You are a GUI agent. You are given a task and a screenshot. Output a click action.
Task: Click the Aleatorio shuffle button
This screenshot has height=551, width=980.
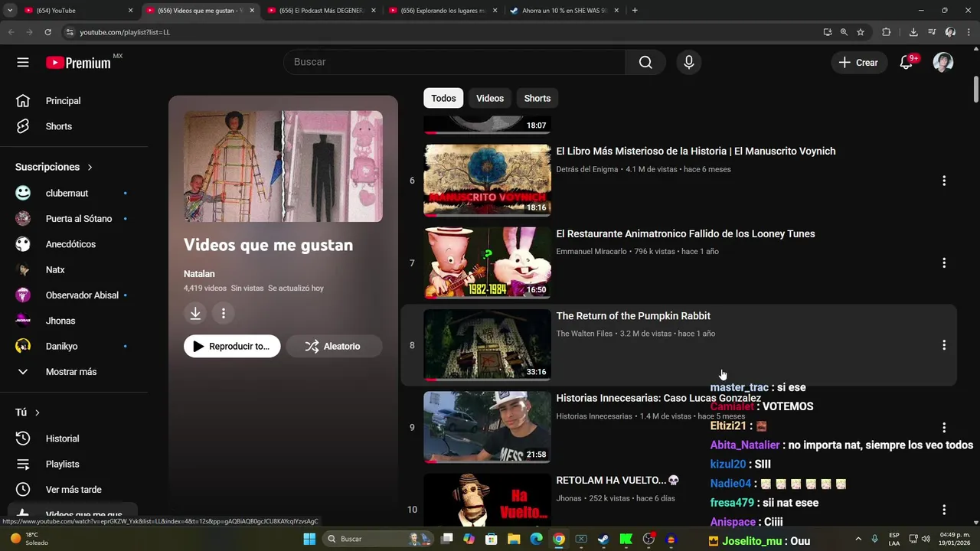(x=334, y=346)
